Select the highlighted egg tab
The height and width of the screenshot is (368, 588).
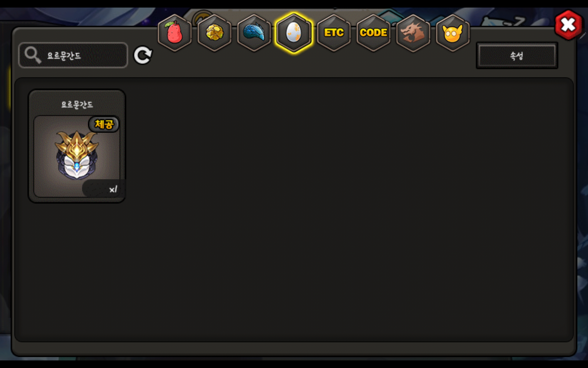[x=294, y=33]
